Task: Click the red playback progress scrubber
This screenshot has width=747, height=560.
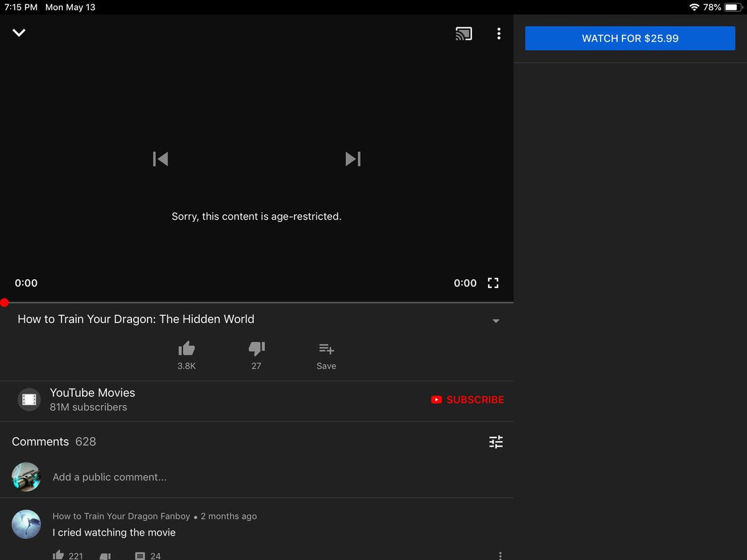Action: click(x=4, y=302)
